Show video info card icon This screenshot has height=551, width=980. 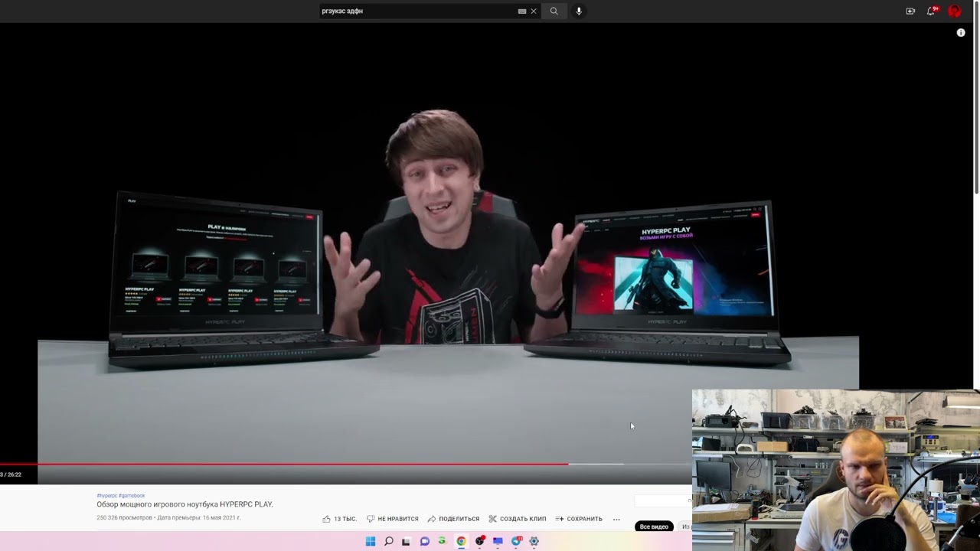click(x=961, y=33)
